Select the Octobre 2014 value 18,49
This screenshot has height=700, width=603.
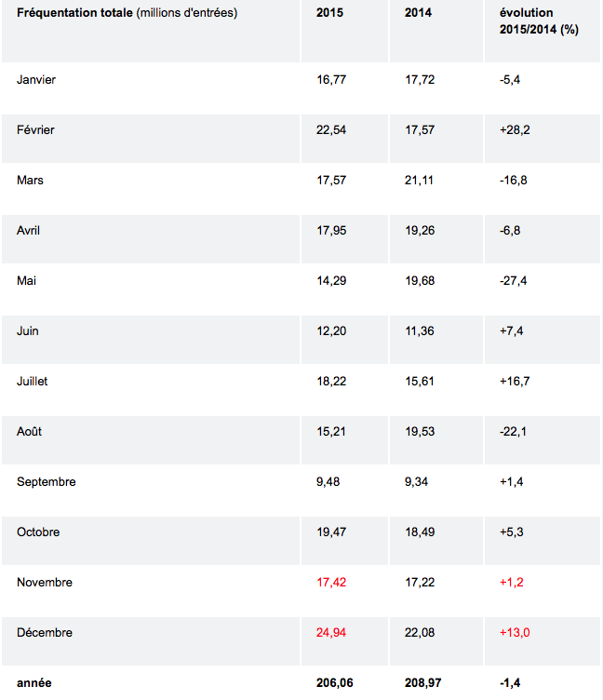click(420, 532)
